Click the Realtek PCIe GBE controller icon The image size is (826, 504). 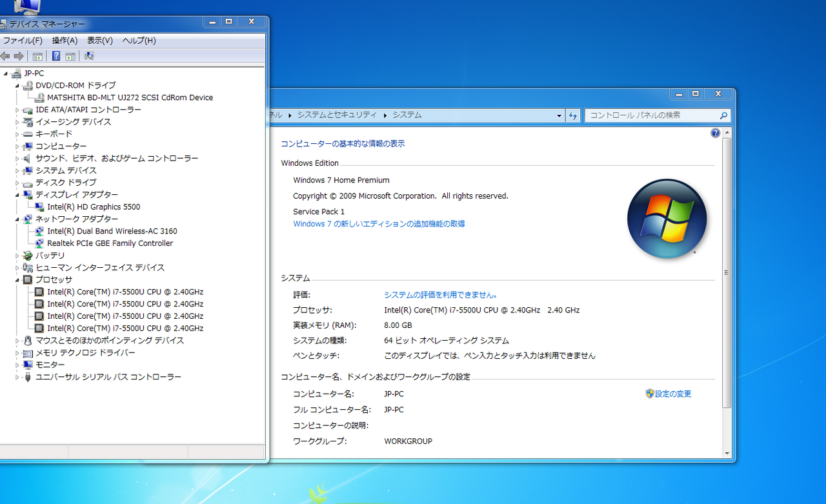(40, 243)
